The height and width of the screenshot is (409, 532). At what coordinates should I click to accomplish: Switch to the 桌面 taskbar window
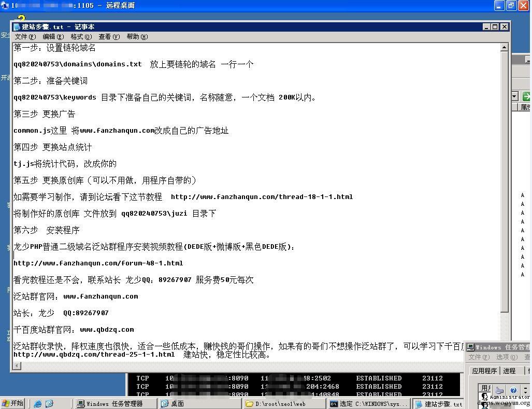200,404
